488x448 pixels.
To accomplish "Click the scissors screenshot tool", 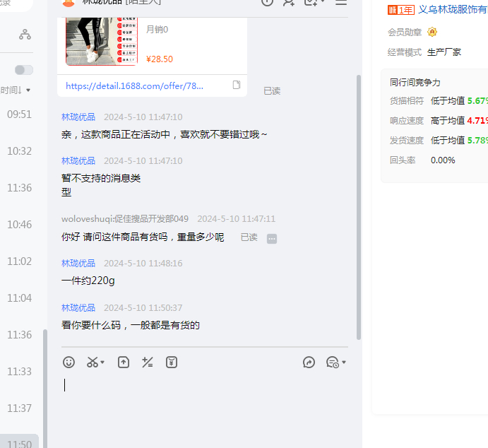I will pos(93,362).
